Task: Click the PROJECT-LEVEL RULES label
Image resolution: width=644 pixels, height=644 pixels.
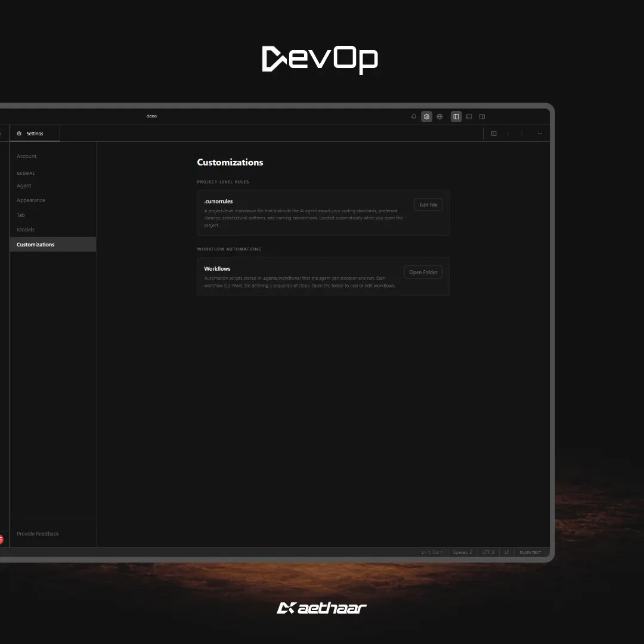Action: (x=223, y=182)
